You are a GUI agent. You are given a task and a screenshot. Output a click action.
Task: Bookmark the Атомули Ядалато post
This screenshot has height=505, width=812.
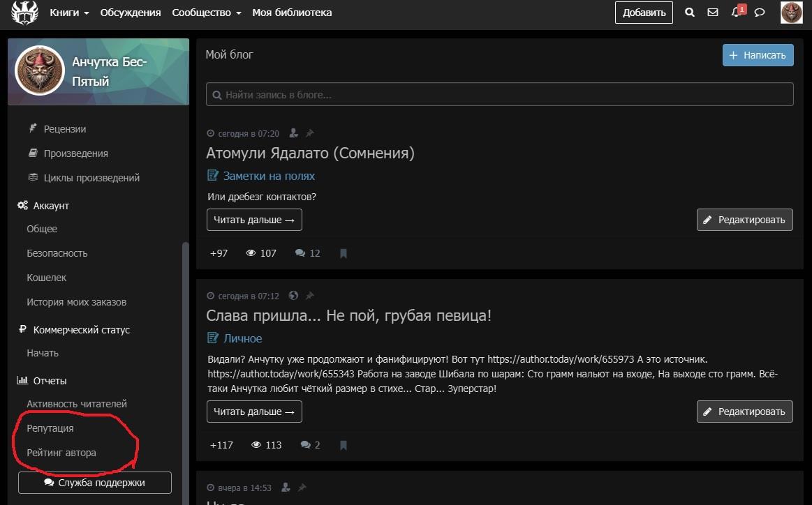343,253
